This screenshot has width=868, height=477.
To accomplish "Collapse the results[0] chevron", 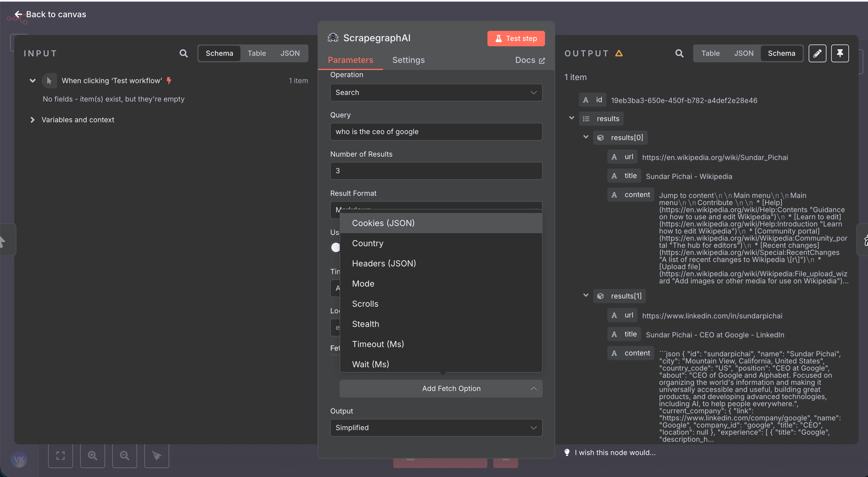I will (586, 137).
